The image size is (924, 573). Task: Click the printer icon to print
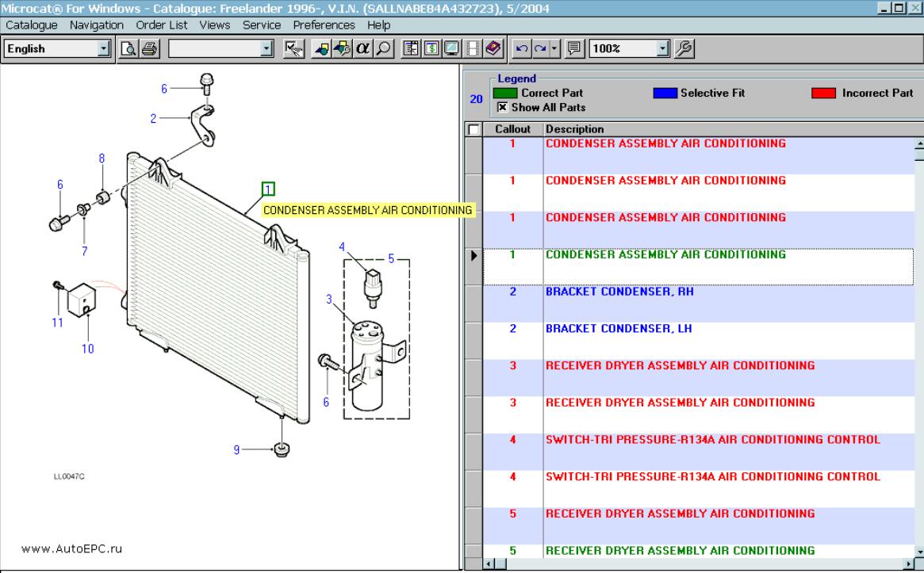click(x=151, y=48)
